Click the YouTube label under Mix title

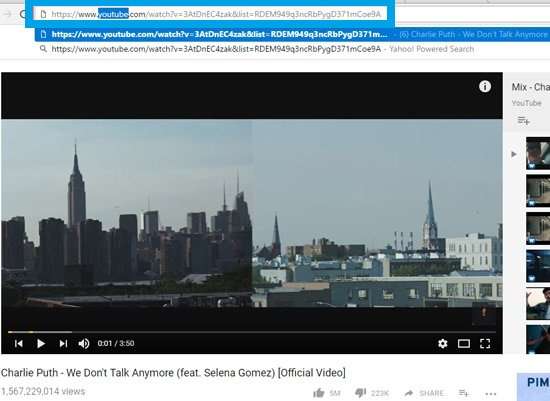(526, 103)
